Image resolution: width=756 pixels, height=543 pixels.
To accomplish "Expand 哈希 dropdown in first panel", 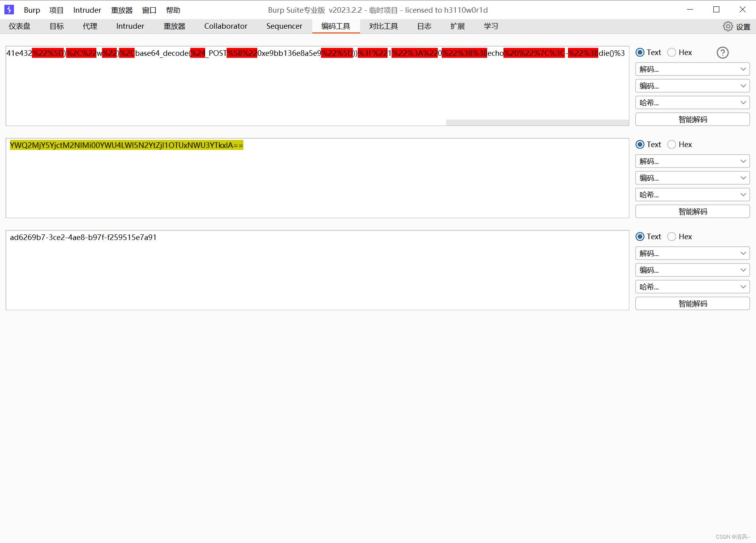I will pyautogui.click(x=692, y=102).
